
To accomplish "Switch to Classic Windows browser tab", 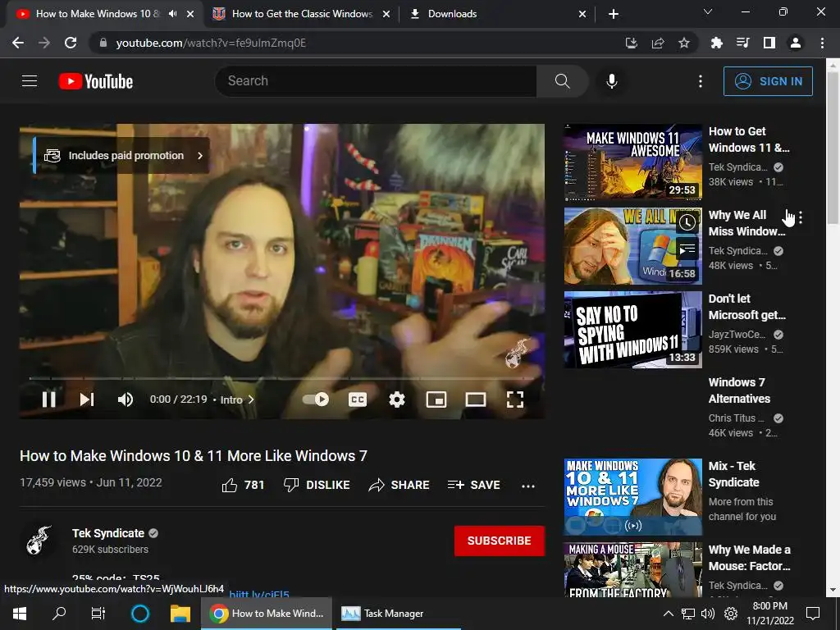I will tap(302, 14).
